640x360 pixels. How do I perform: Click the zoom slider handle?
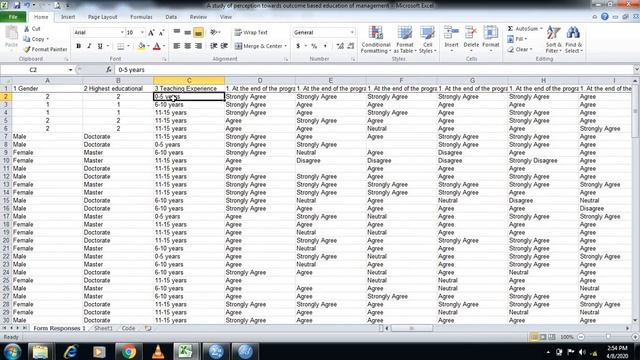[608, 337]
